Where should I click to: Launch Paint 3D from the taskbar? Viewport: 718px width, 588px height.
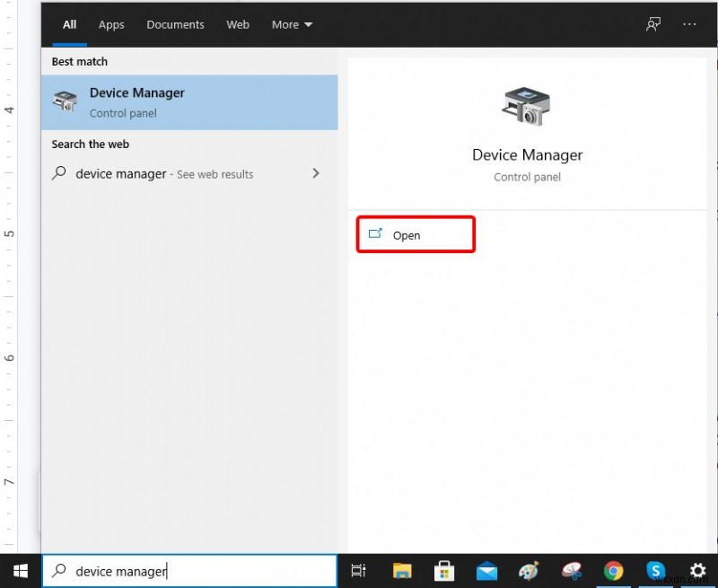tap(572, 571)
